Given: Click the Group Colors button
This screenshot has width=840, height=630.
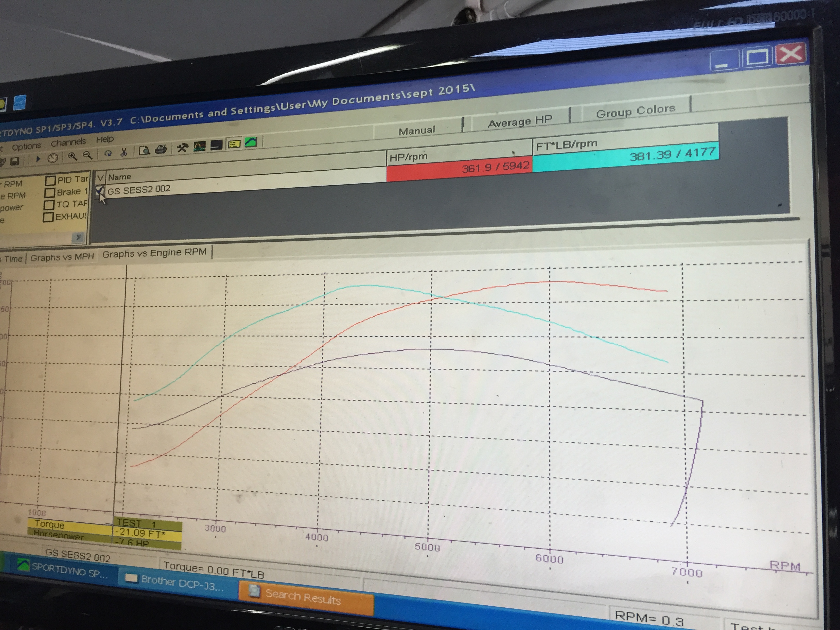Looking at the screenshot, I should pyautogui.click(x=636, y=111).
